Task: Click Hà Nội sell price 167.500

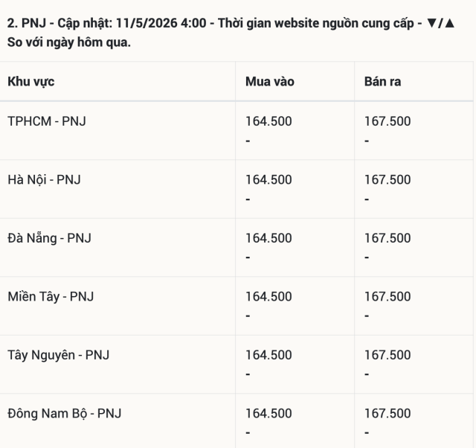Action: 387,179
